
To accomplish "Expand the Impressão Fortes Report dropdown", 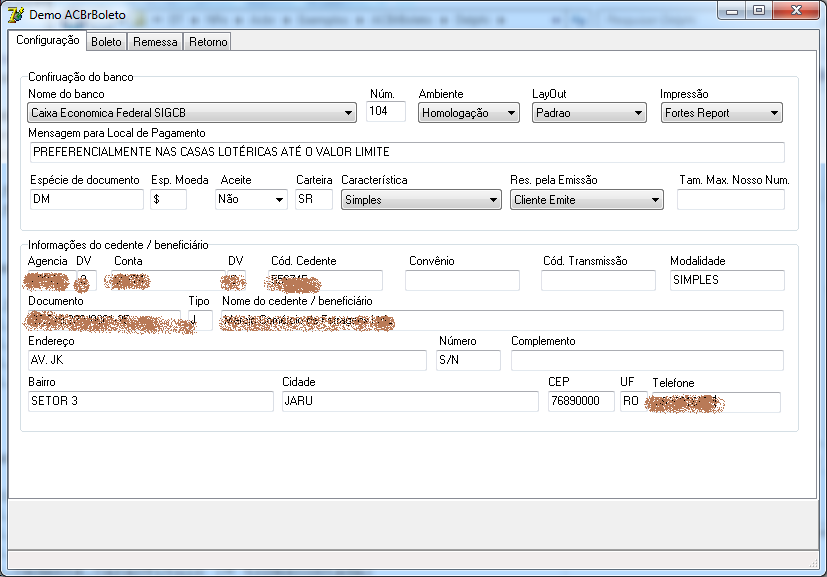I will coord(722,113).
